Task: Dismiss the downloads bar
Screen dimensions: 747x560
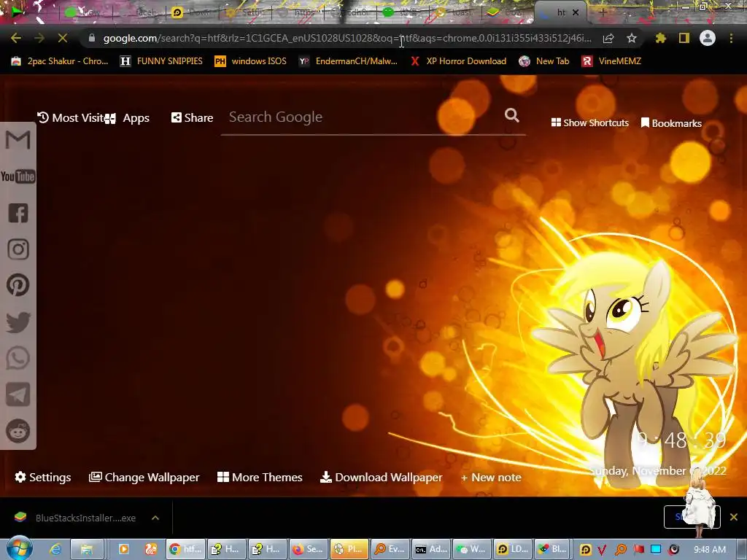Action: click(734, 517)
